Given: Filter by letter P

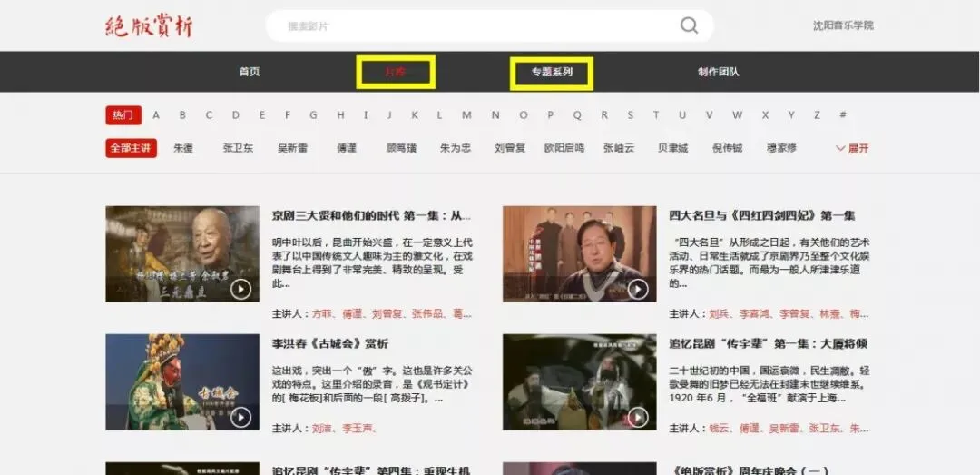Looking at the screenshot, I should (550, 115).
